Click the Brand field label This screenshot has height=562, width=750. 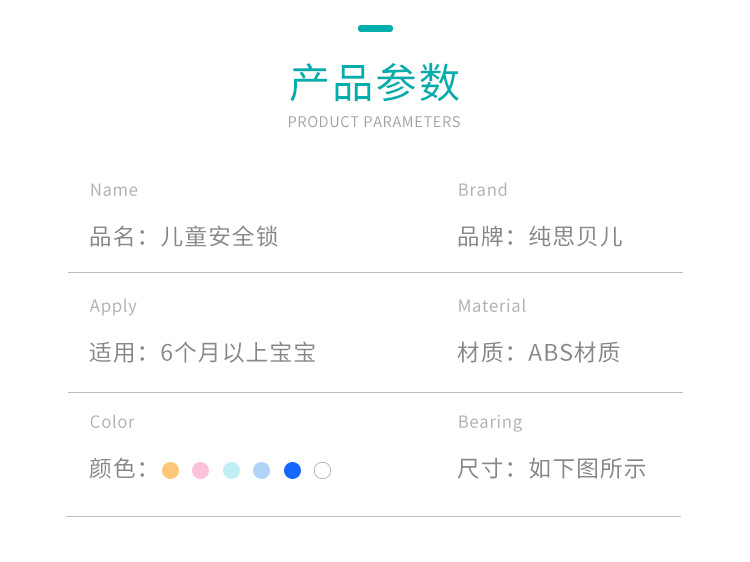coord(483,190)
